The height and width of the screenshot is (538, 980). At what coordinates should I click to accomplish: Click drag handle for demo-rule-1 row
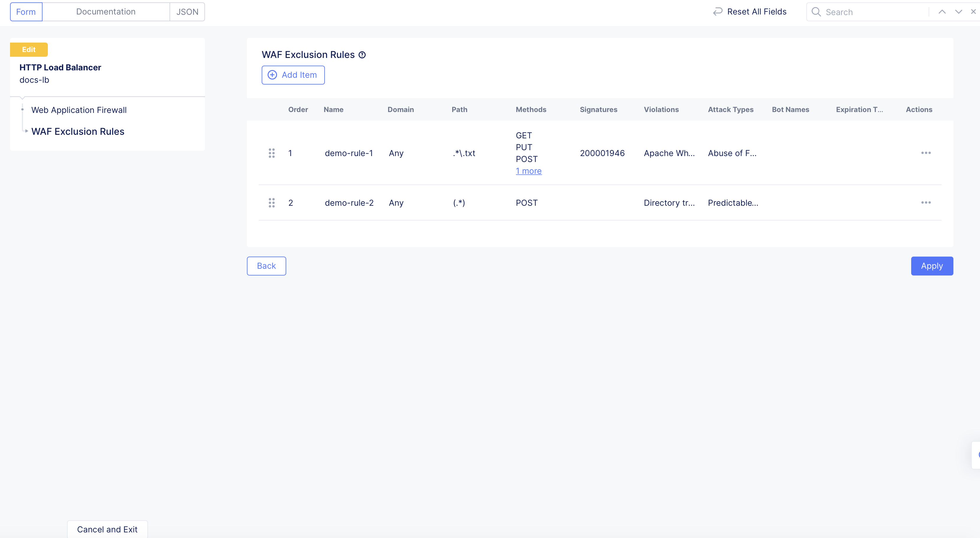(x=272, y=153)
